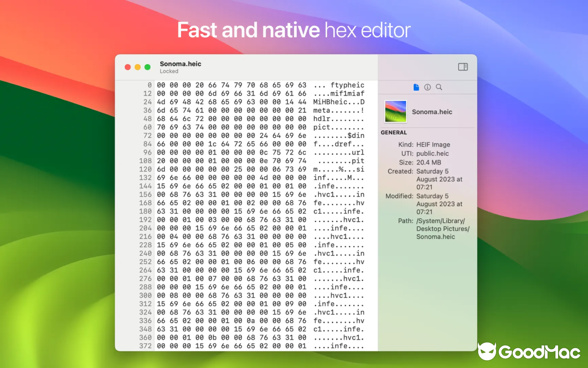
Task: Select ASCII text '.........url'
Action: (x=339, y=152)
